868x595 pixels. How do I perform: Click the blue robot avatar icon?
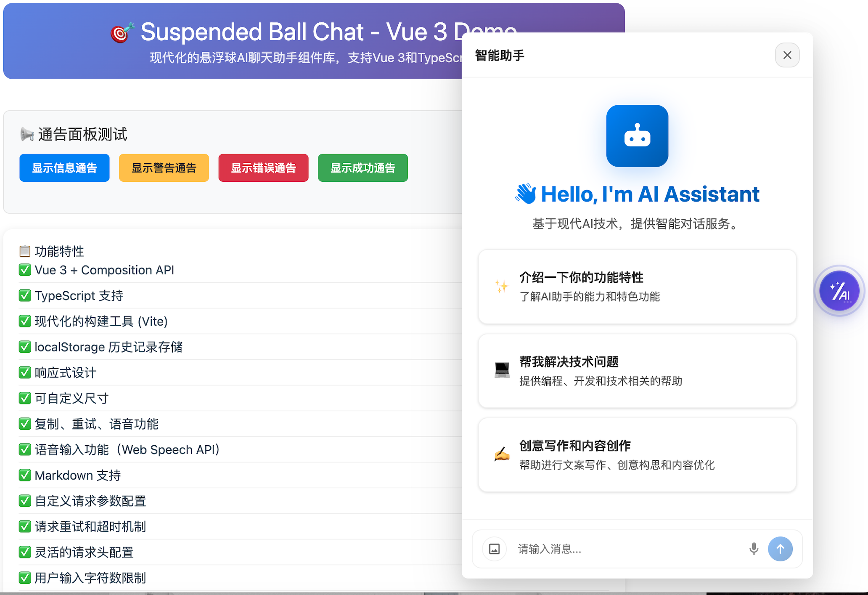point(637,136)
